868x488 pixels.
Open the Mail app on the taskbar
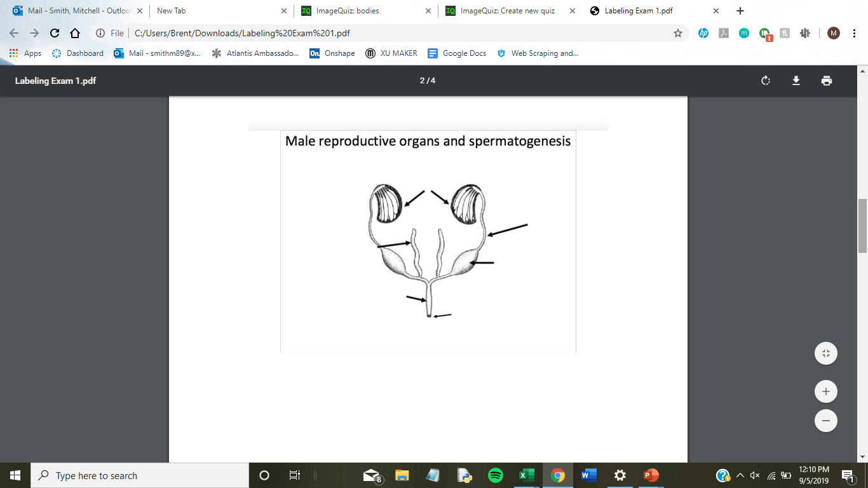[x=372, y=475]
